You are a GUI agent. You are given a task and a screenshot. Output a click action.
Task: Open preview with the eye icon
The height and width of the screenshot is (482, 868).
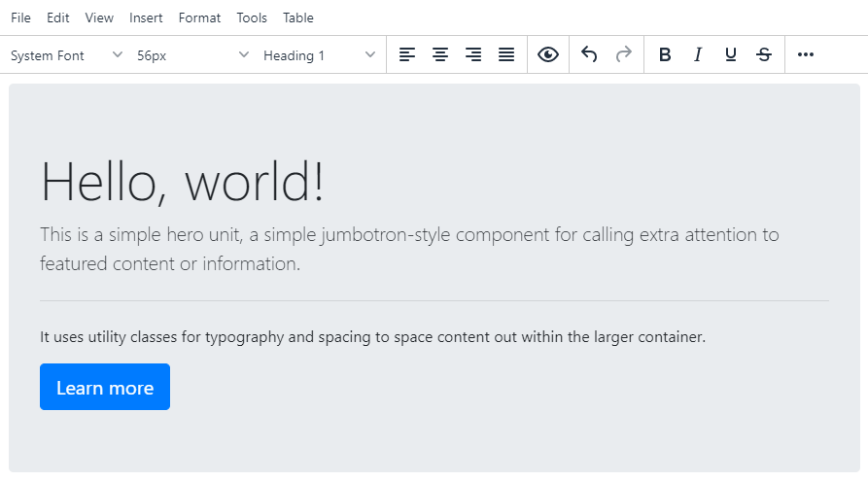tap(548, 54)
